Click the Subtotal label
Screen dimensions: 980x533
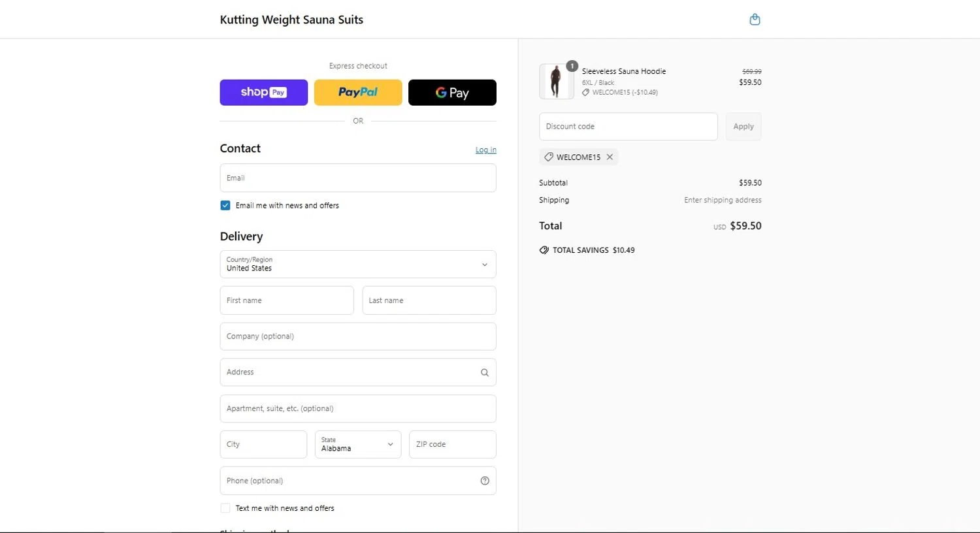coord(553,183)
